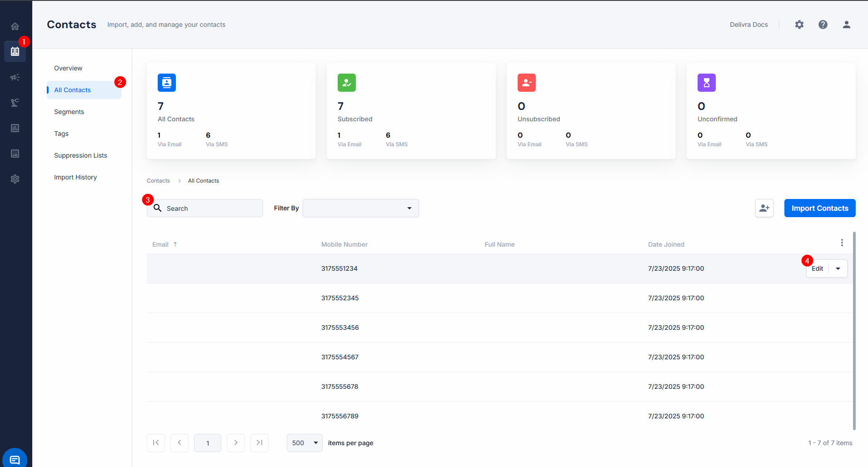The image size is (868, 467).
Task: Click into the Search contacts field
Action: 205,208
